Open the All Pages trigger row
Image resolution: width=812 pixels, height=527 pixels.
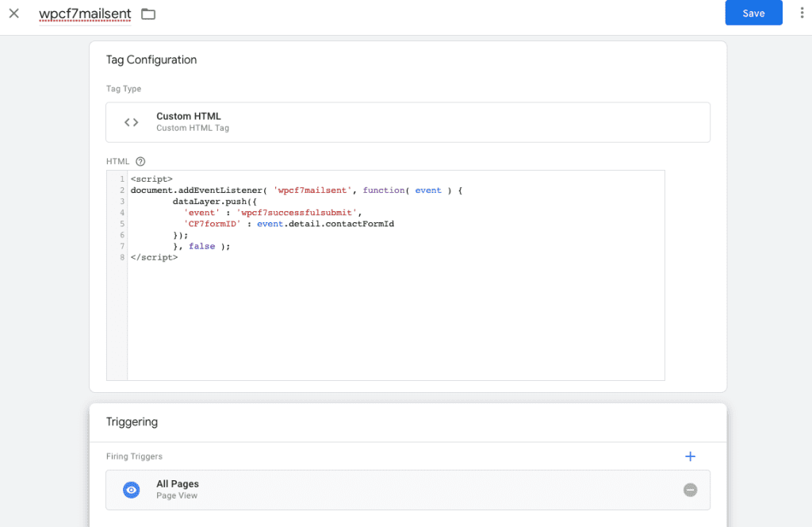pyautogui.click(x=408, y=490)
